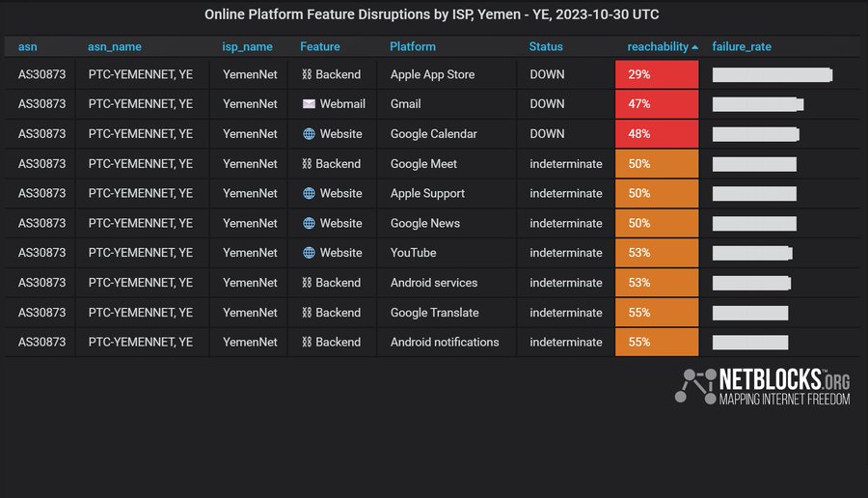Click the panel title Online Platform Feature Disruptions

click(432, 15)
